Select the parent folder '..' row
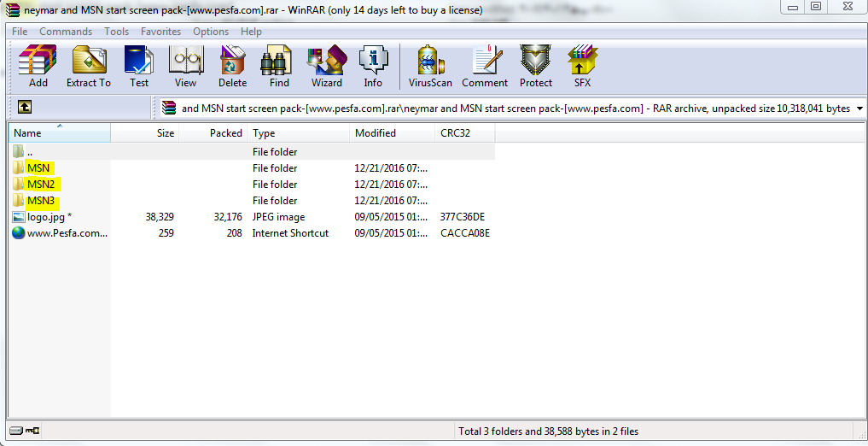The height and width of the screenshot is (446, 868). tap(252, 151)
